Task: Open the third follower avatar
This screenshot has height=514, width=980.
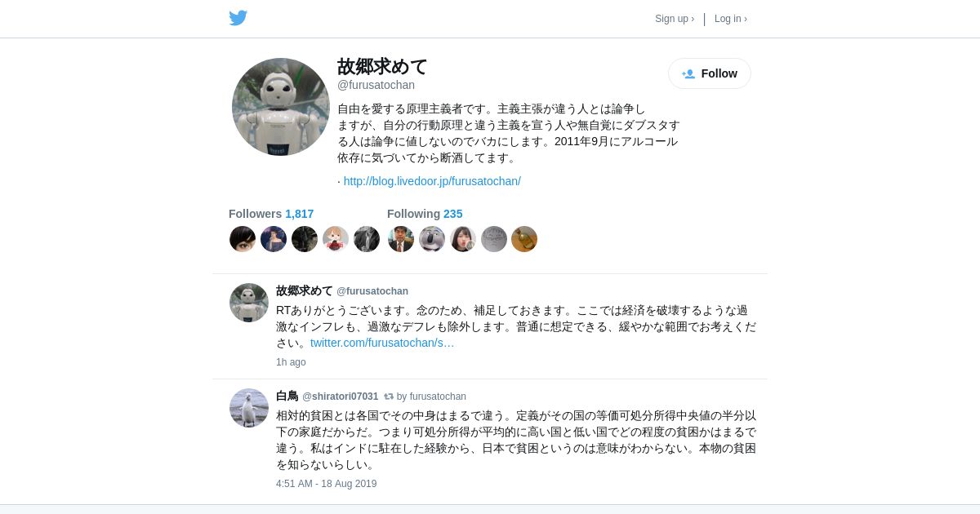Action: coord(305,239)
